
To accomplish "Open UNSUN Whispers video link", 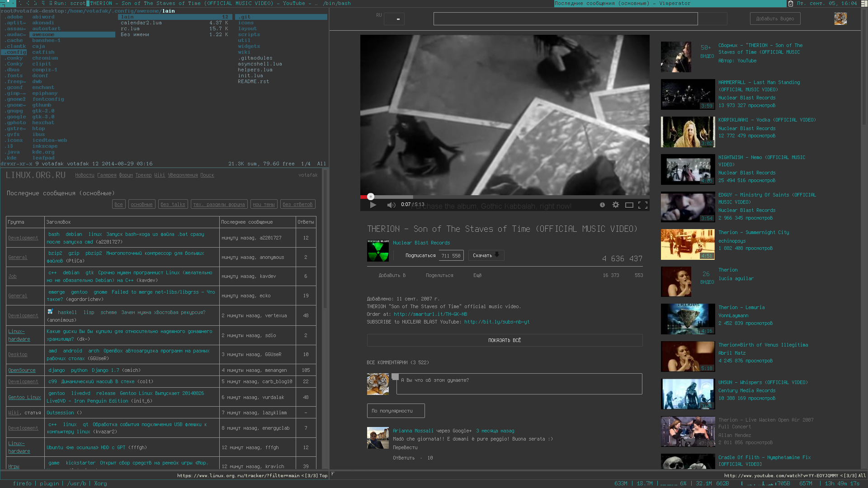I will [x=763, y=382].
